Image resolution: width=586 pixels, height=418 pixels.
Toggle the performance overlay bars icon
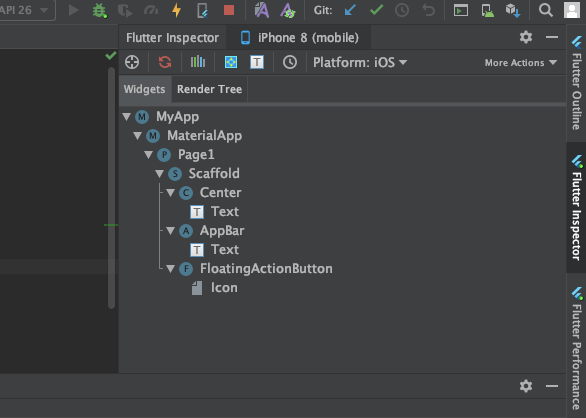[x=198, y=62]
